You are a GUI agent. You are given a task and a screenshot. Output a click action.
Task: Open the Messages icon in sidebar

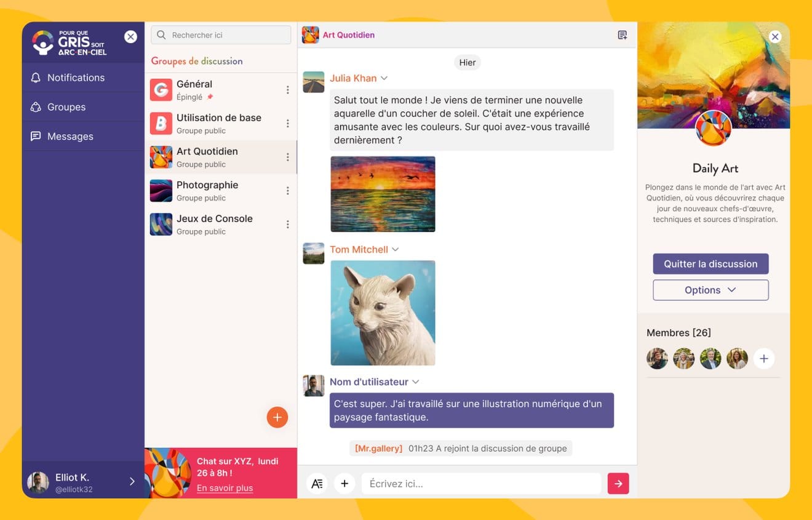[x=36, y=137]
